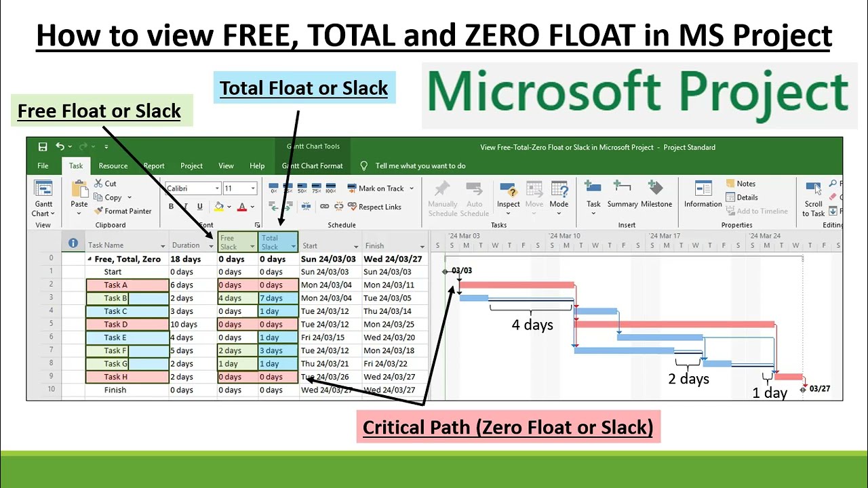Click the Save icon in quick access toolbar
The image size is (868, 488).
pyautogui.click(x=43, y=146)
